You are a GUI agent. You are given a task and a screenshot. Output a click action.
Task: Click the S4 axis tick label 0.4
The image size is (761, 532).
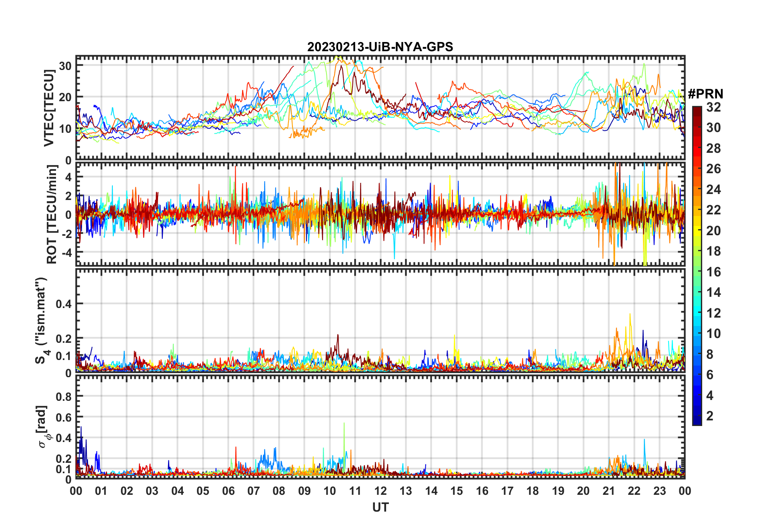pyautogui.click(x=64, y=304)
